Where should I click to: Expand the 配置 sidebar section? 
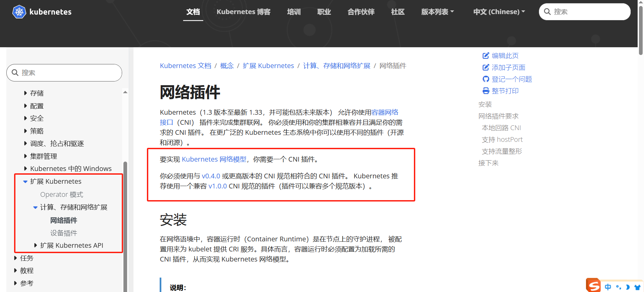[x=25, y=106]
